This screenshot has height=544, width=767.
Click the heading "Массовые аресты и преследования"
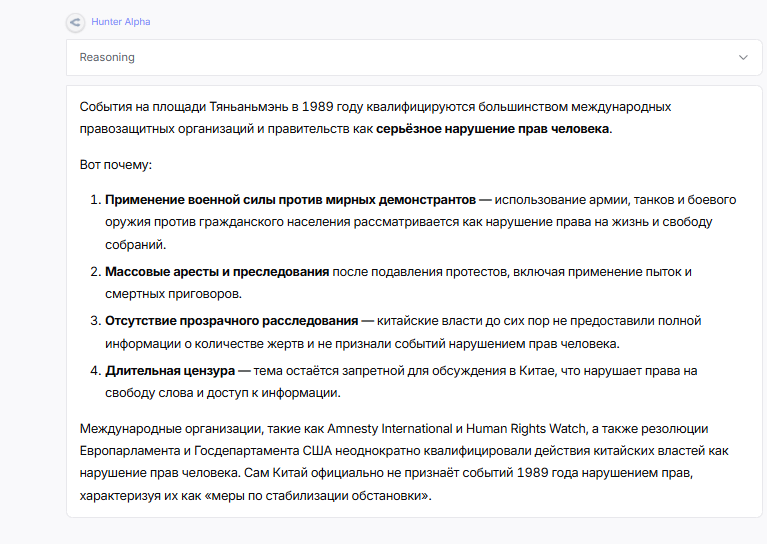[217, 272]
